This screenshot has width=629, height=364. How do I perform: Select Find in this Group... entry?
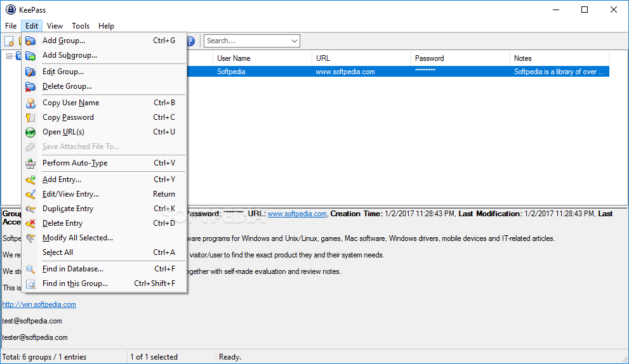[x=104, y=283]
